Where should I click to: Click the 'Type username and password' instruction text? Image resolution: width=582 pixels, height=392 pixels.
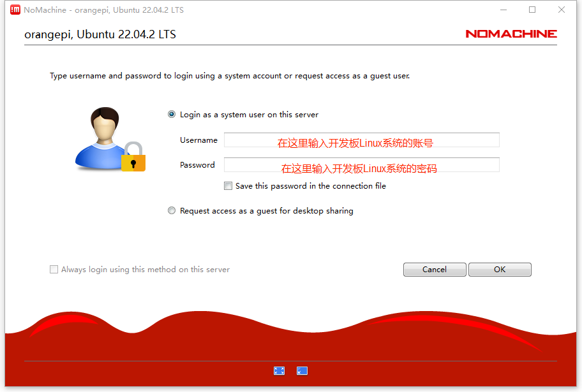(x=230, y=76)
